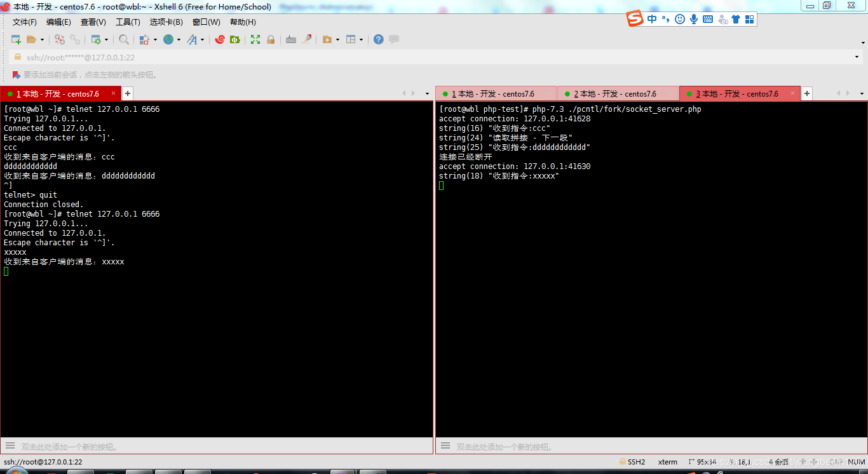The height and width of the screenshot is (474, 868).
Task: Click the Sogou microphone voice input
Action: pos(694,19)
